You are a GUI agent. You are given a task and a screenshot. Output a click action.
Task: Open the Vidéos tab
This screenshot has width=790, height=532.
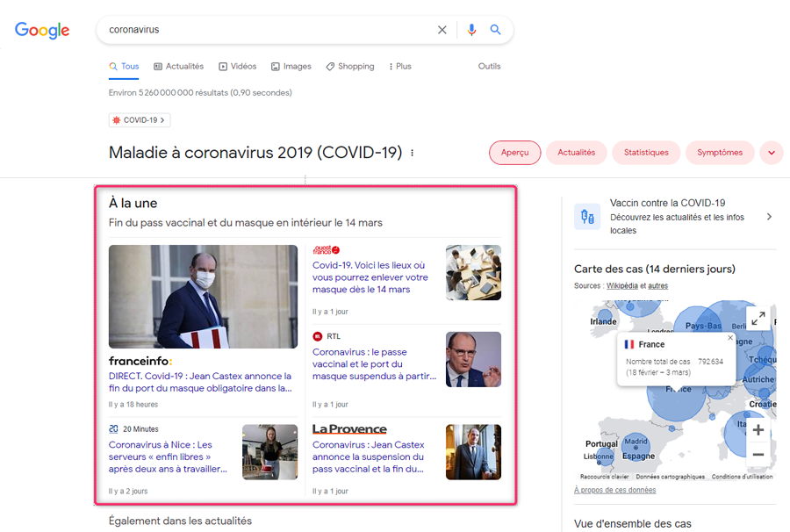pos(238,67)
